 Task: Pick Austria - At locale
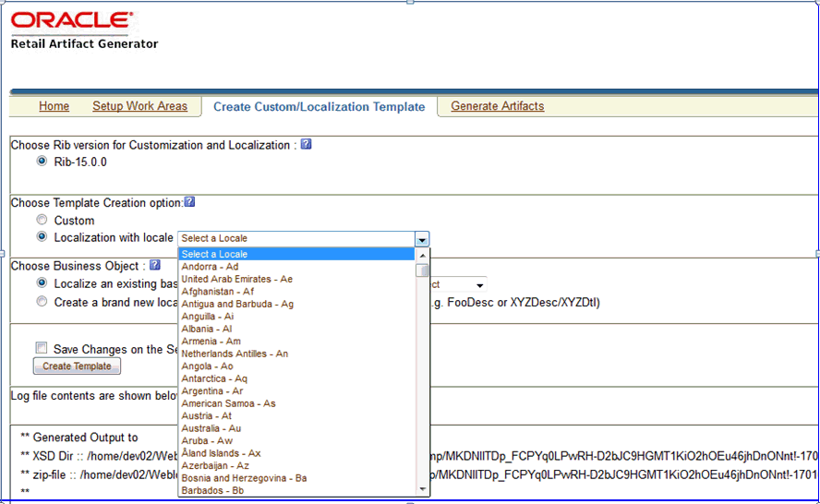click(x=296, y=416)
